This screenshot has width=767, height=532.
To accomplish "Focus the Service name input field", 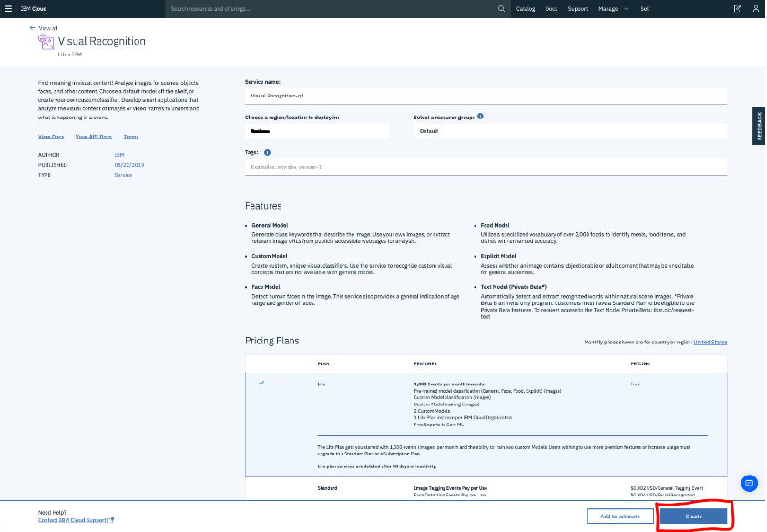I will pyautogui.click(x=486, y=96).
